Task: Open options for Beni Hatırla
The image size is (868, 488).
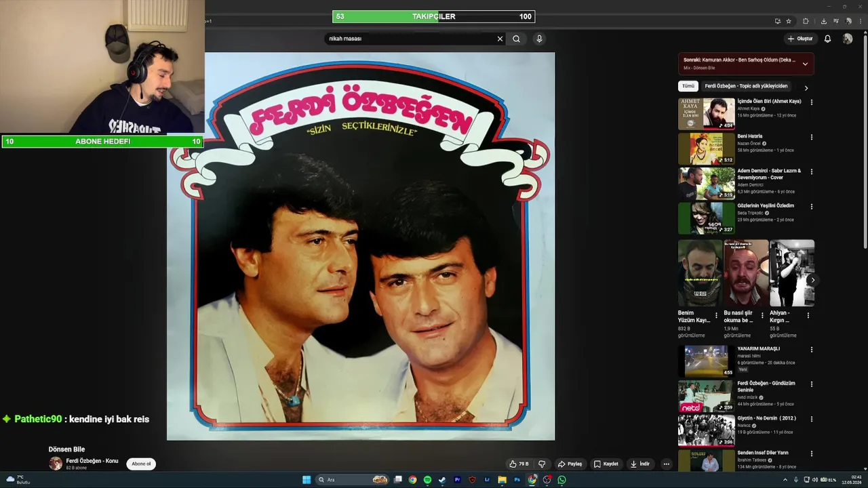Action: click(812, 137)
